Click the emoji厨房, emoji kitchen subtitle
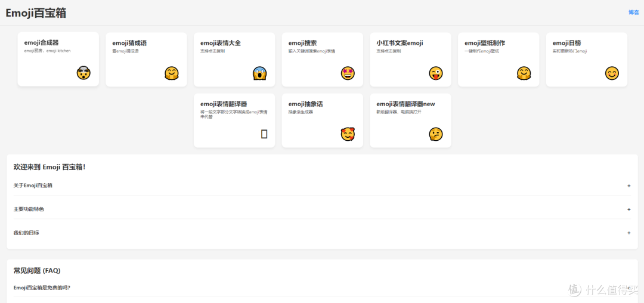This screenshot has height=303, width=644. [47, 51]
